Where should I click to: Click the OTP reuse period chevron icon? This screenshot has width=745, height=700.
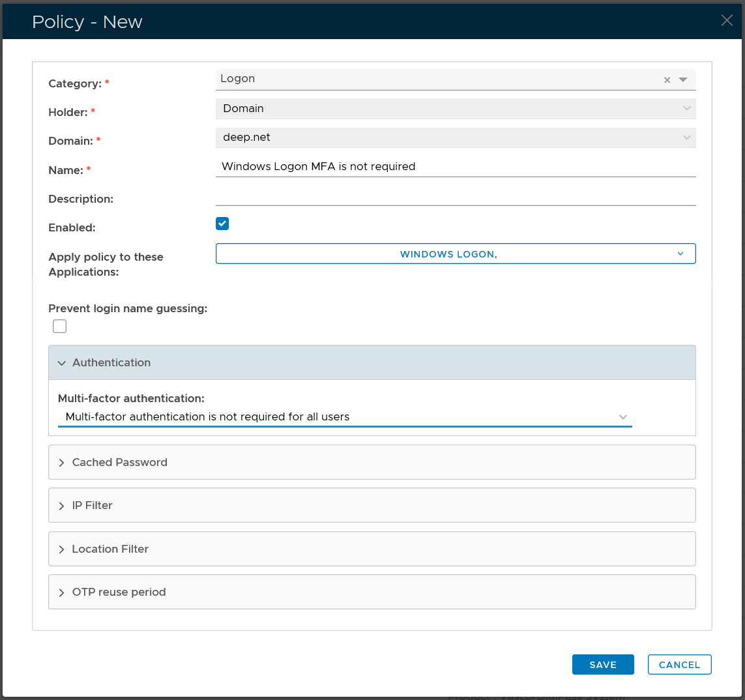coord(62,592)
